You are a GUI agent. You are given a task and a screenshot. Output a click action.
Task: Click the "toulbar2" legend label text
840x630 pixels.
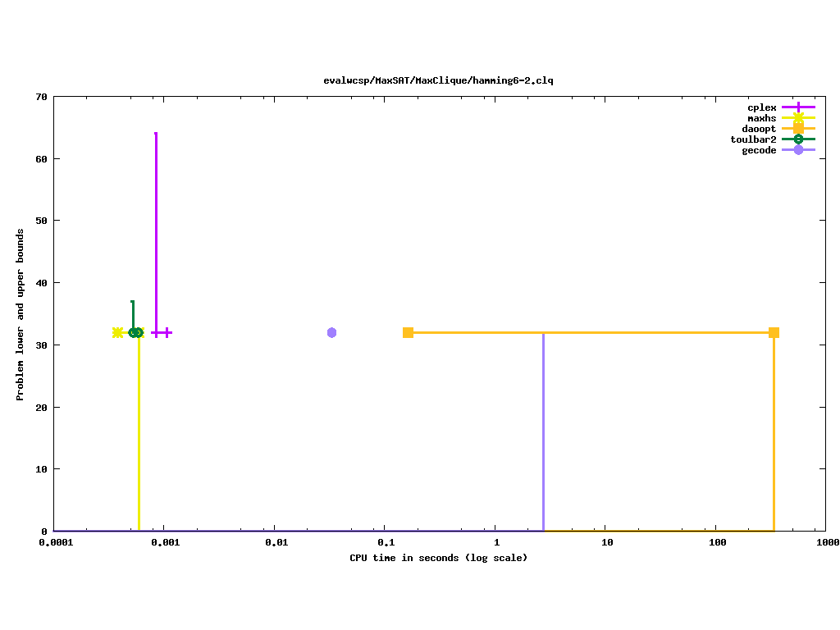pos(753,139)
